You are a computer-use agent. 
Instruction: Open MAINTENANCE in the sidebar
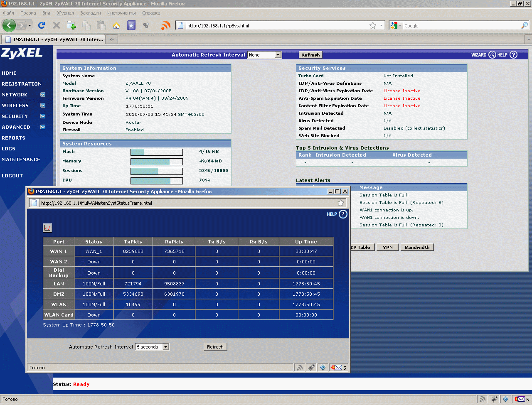21,160
